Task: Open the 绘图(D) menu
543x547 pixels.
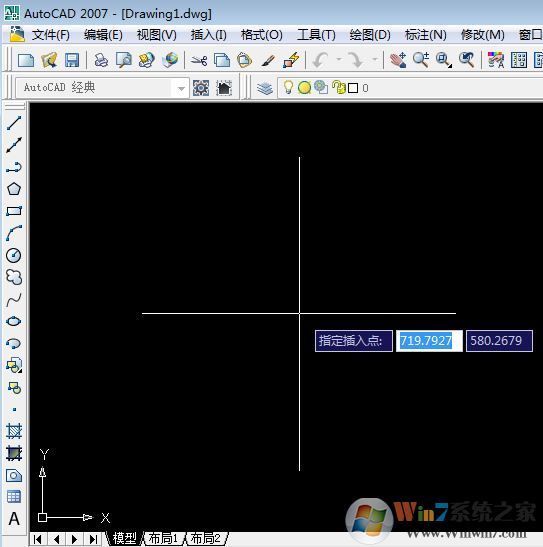Action: (370, 35)
